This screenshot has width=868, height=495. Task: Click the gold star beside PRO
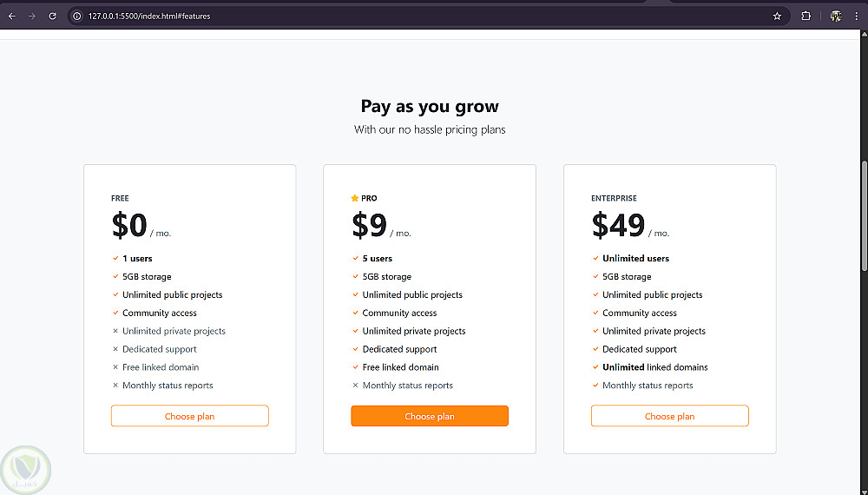(x=355, y=198)
